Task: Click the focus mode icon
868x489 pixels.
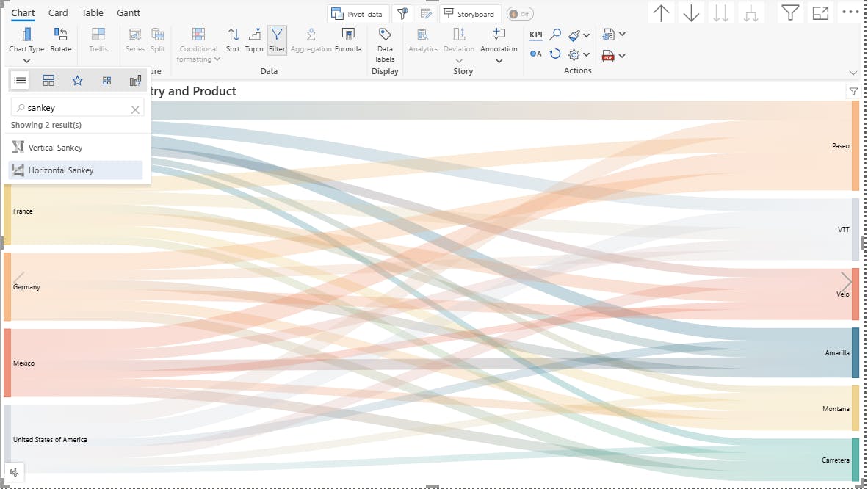Action: [x=820, y=12]
